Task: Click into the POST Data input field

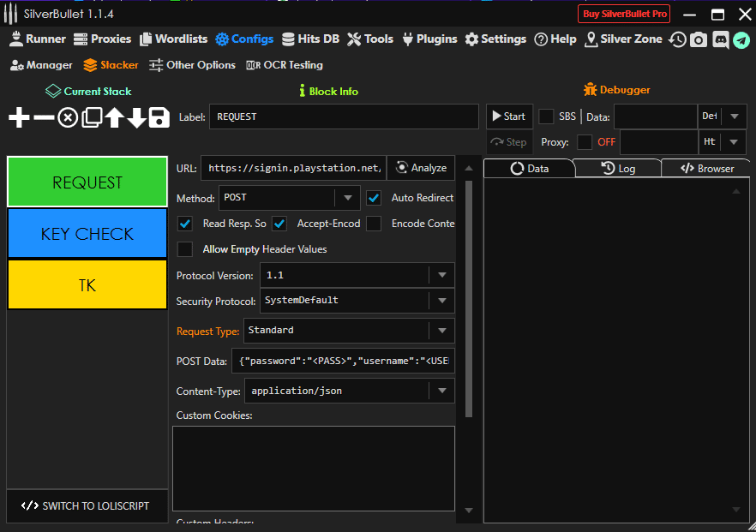Action: click(x=343, y=361)
